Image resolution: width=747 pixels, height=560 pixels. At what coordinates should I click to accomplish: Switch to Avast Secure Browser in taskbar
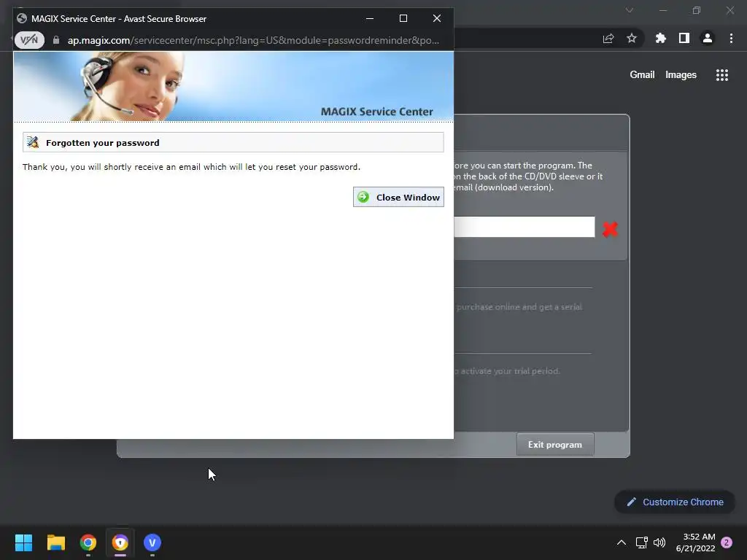120,542
